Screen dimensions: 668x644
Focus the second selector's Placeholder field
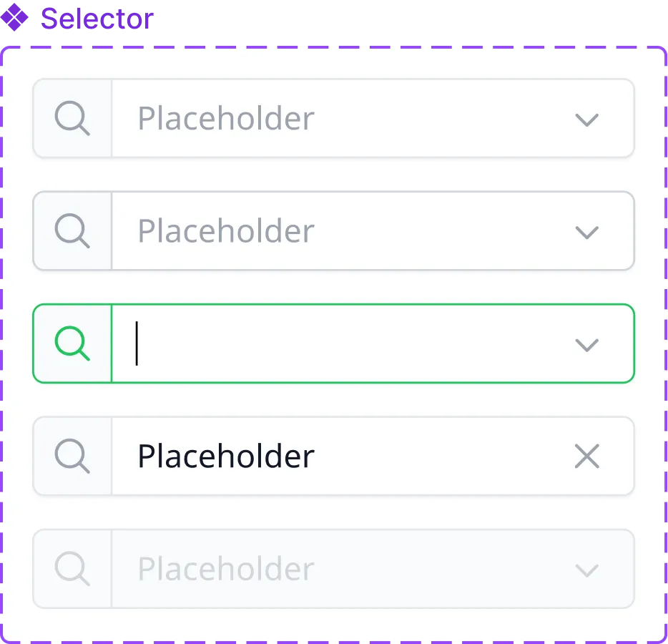pyautogui.click(x=225, y=231)
